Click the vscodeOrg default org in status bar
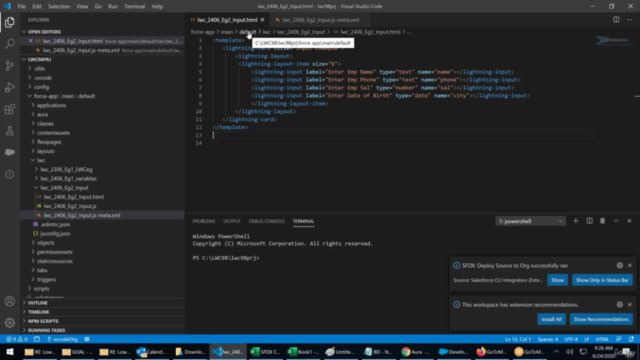640x360 pixels. 62,339
